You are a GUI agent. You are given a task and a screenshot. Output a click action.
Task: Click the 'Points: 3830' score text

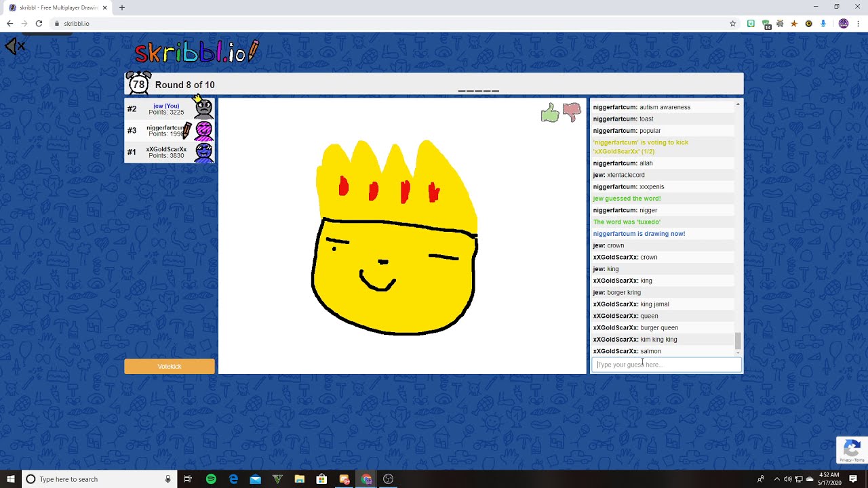(x=166, y=156)
